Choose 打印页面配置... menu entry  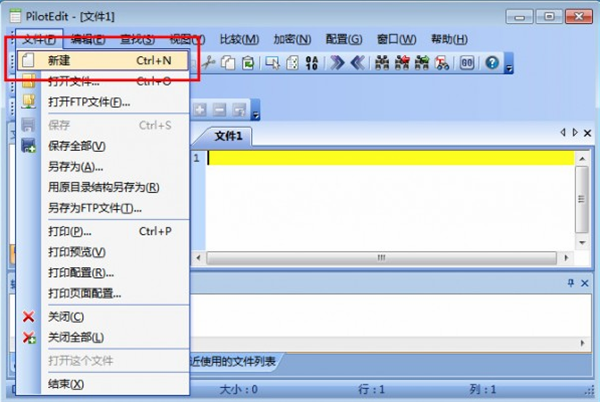103,293
